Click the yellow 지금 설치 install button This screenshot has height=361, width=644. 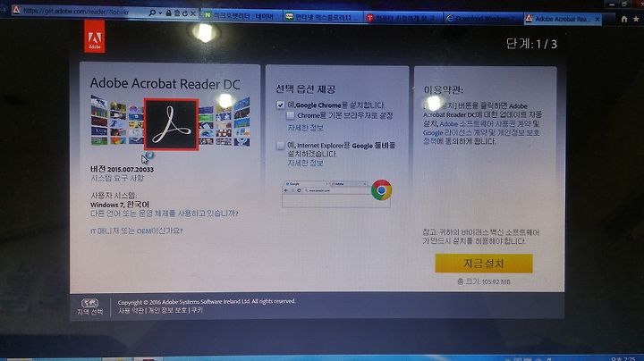[x=484, y=264]
